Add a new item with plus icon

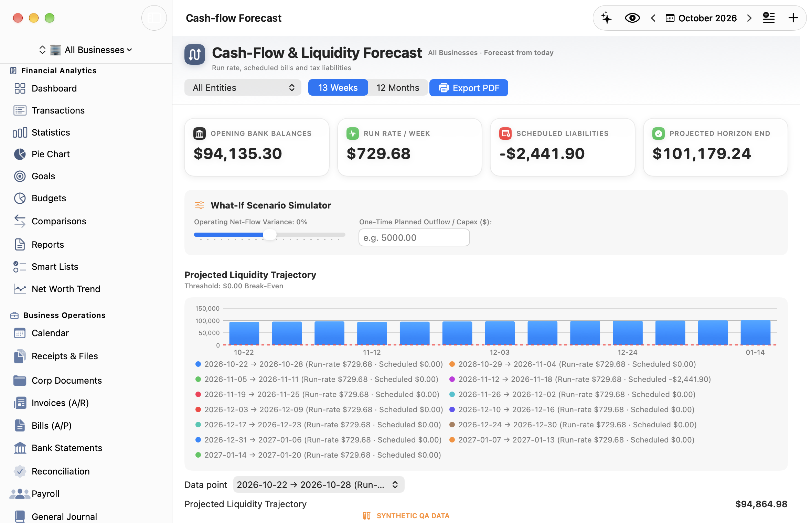[x=793, y=18]
